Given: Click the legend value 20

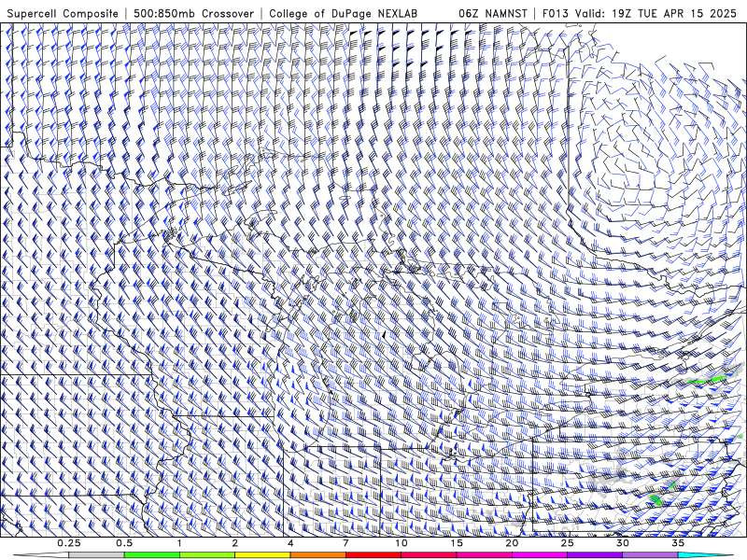Looking at the screenshot, I should click(512, 543).
